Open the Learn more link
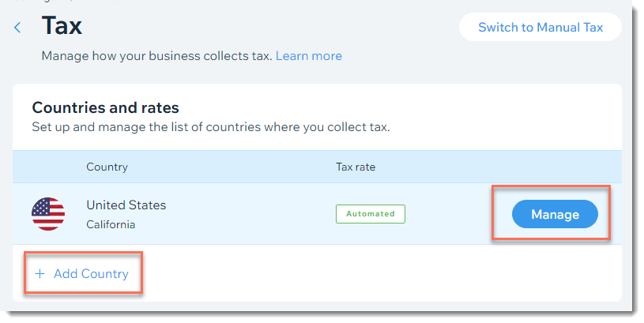 click(308, 56)
